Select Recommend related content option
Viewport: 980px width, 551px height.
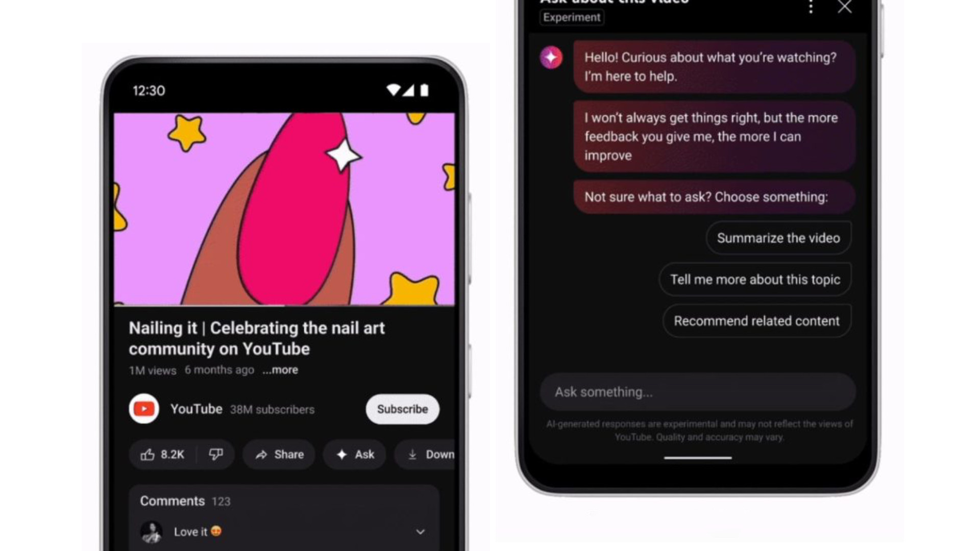(x=754, y=321)
